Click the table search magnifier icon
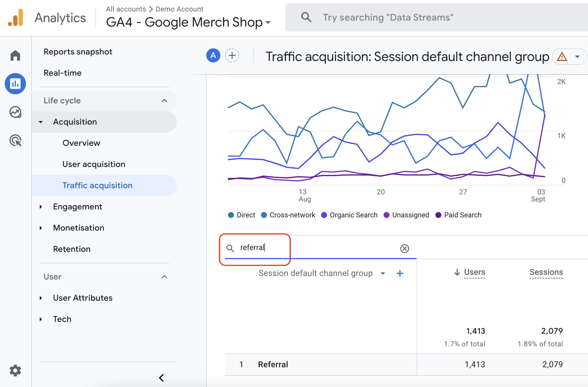This screenshot has width=588, height=387. (230, 248)
